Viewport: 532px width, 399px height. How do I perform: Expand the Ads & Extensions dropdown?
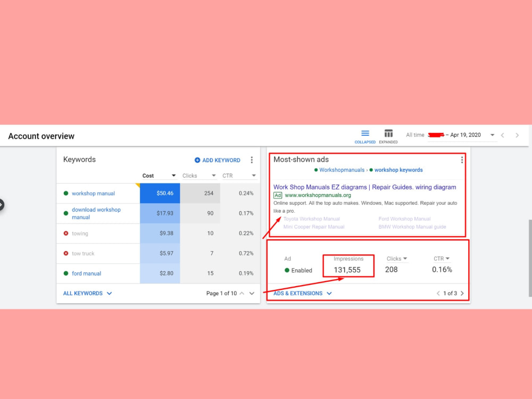(303, 294)
